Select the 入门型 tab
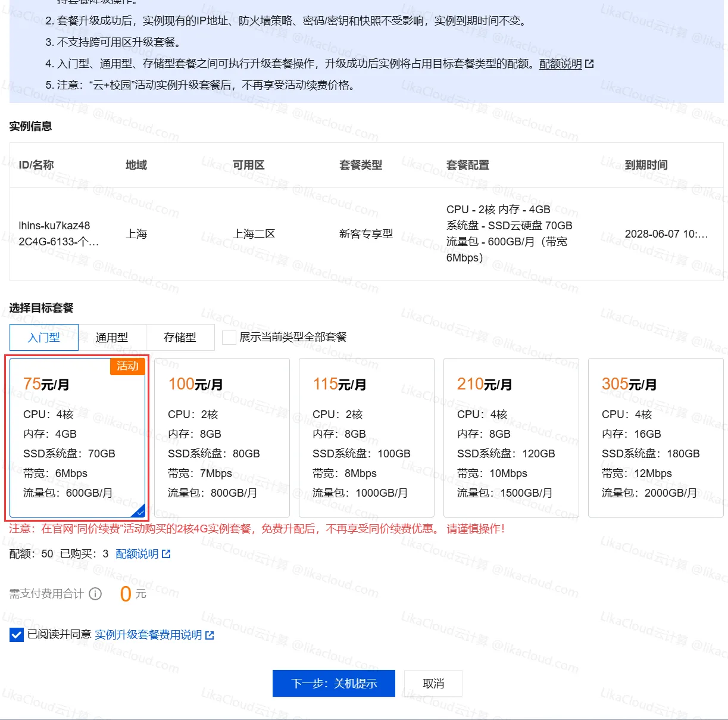The width and height of the screenshot is (728, 720). pos(44,338)
